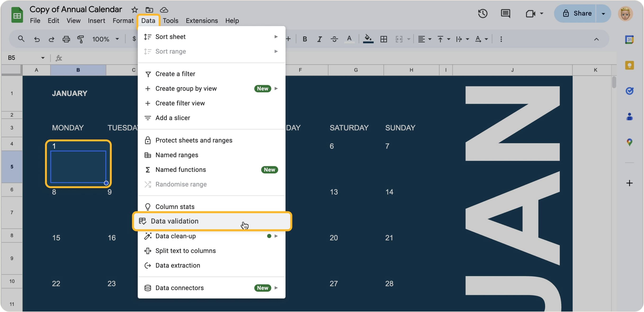The height and width of the screenshot is (312, 644).
Task: Open Google Calendar from the side panel
Action: [x=630, y=39]
